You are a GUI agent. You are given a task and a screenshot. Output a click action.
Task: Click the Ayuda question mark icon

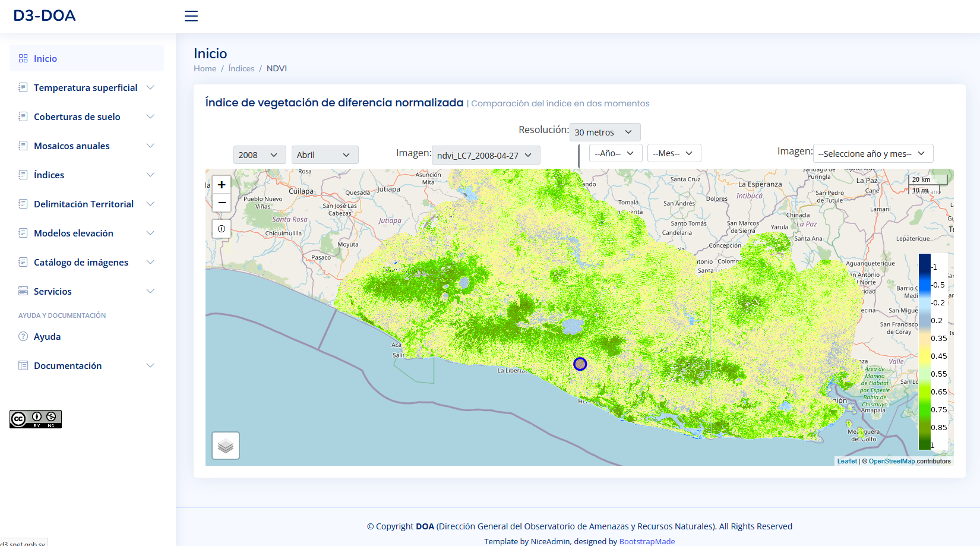[23, 336]
